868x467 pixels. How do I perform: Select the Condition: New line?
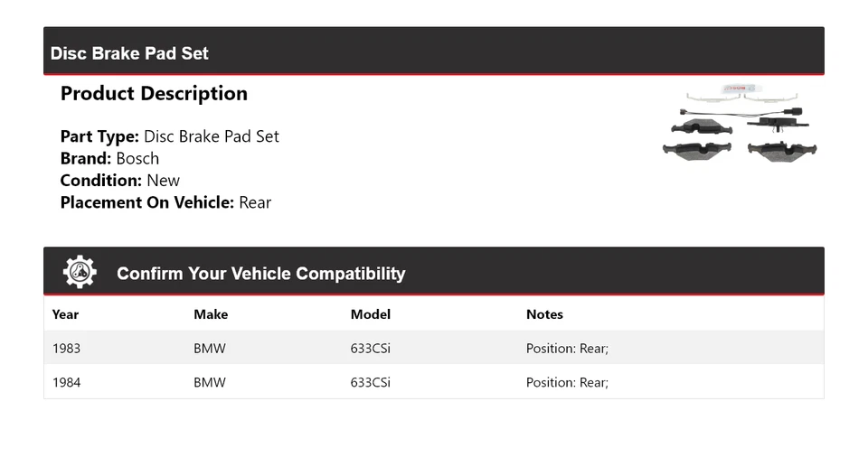[x=119, y=180]
